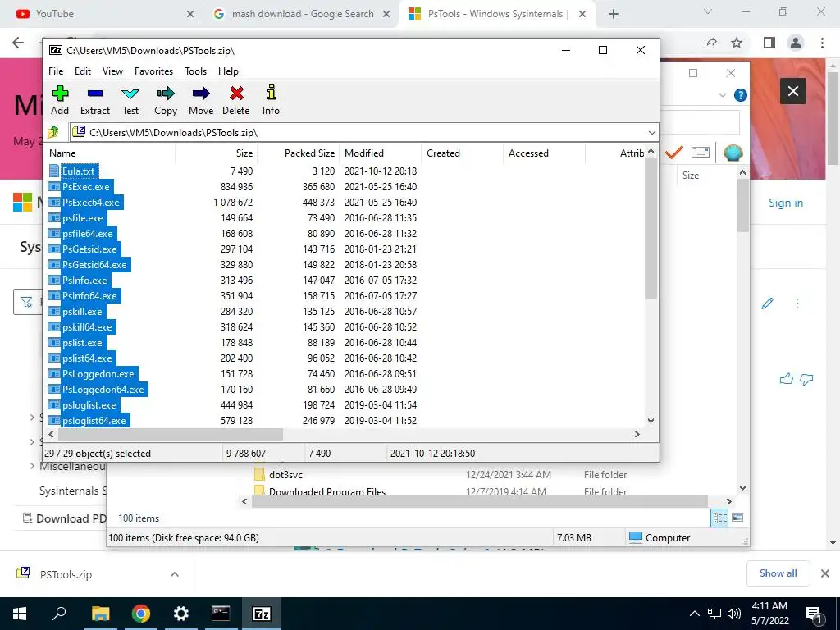Expand the address path dropdown
Screen dimensions: 840x630
point(651,132)
